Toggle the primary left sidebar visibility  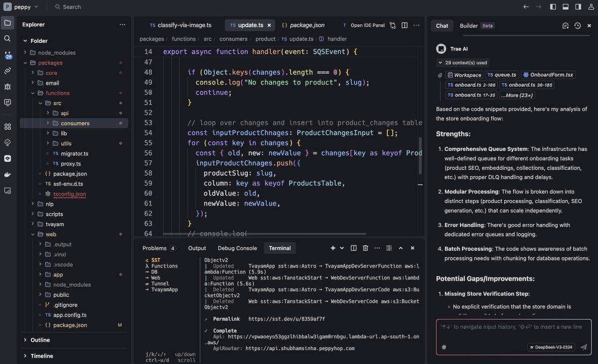coord(553,7)
